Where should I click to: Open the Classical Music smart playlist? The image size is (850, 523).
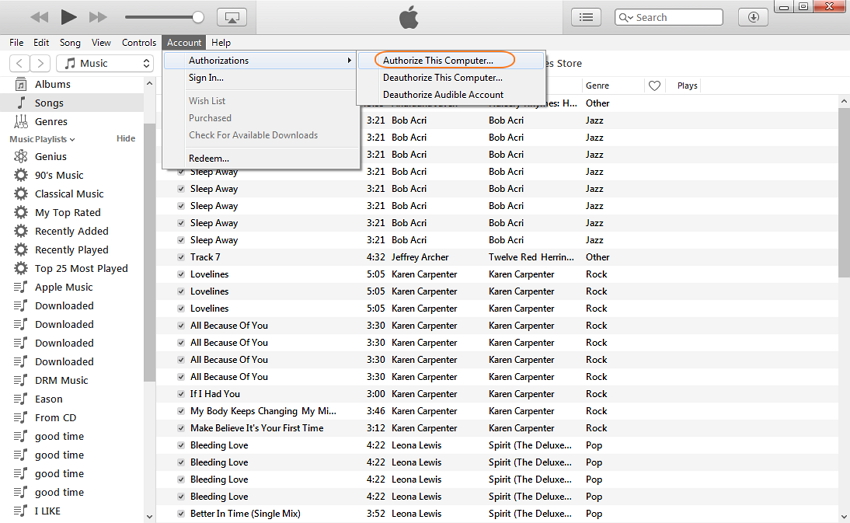coord(69,194)
